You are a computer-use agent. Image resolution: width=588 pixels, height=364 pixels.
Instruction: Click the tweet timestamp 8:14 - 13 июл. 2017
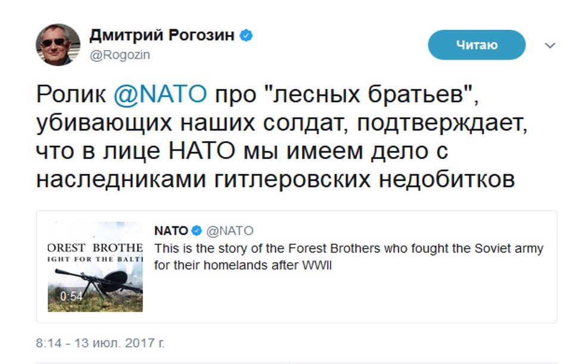click(100, 343)
